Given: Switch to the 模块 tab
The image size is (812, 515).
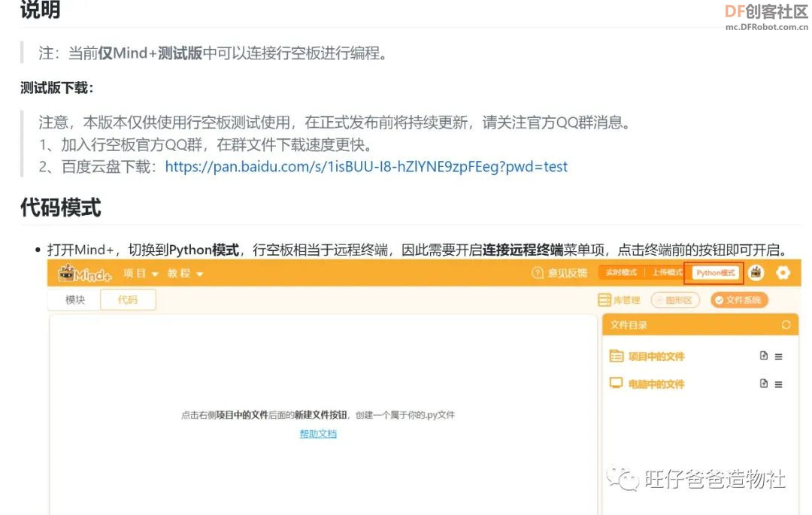Looking at the screenshot, I should pyautogui.click(x=75, y=300).
